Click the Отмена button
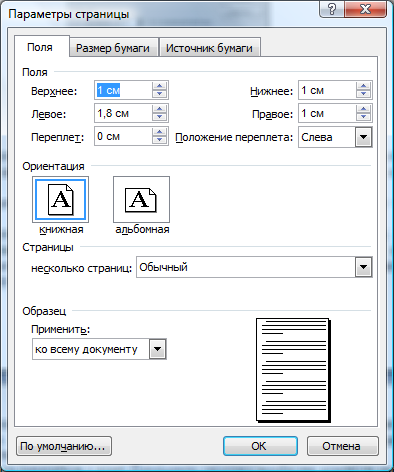The width and height of the screenshot is (394, 472). coord(342,446)
